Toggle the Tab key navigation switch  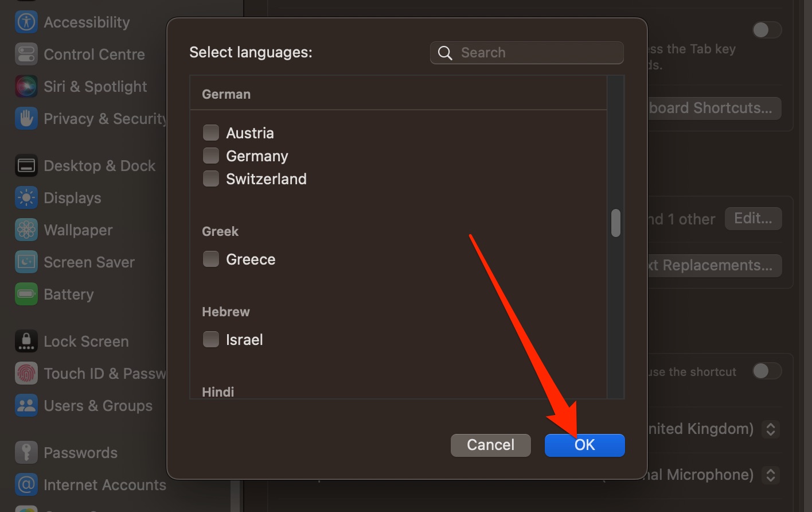click(x=767, y=30)
